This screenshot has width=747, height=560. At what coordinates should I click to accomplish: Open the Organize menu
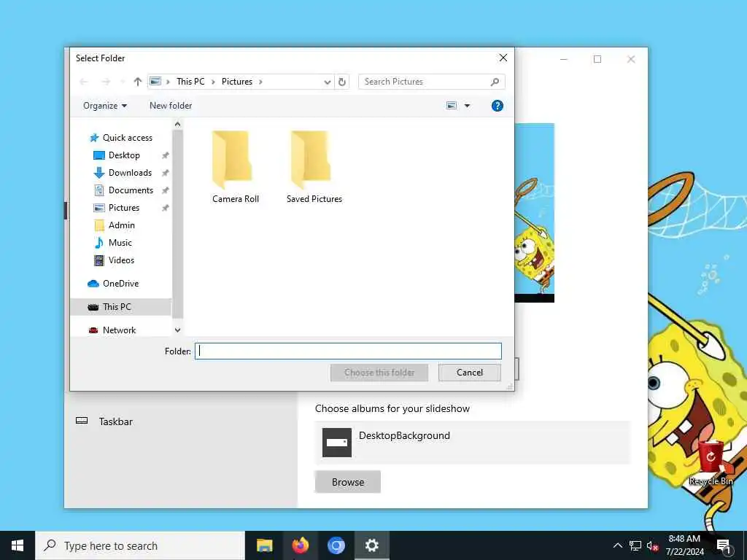click(105, 106)
